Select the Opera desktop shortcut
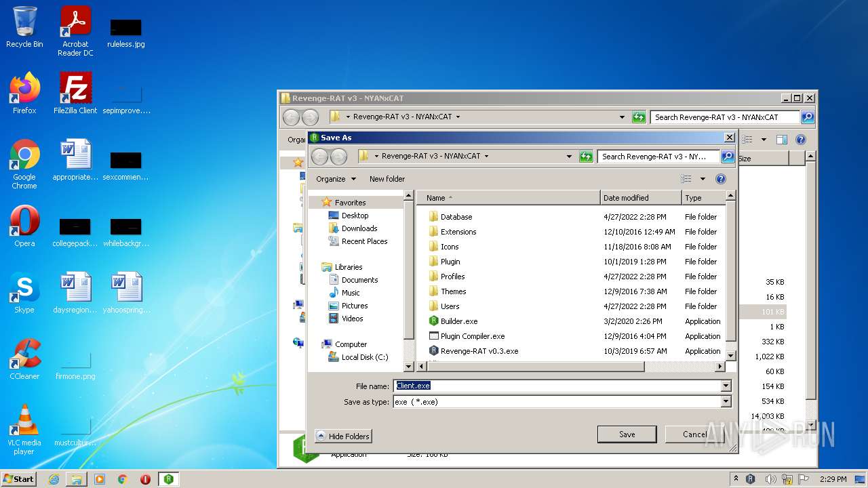The image size is (868, 488). (24, 226)
